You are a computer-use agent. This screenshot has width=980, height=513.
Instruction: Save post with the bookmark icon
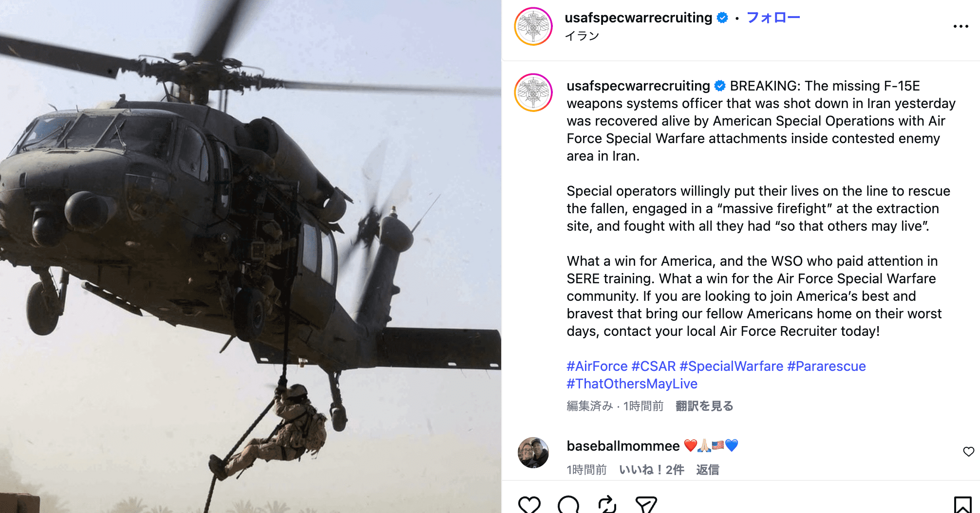tap(962, 505)
